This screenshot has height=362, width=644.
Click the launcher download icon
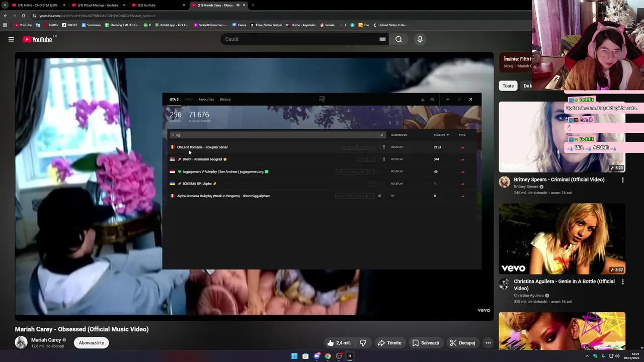(x=423, y=100)
